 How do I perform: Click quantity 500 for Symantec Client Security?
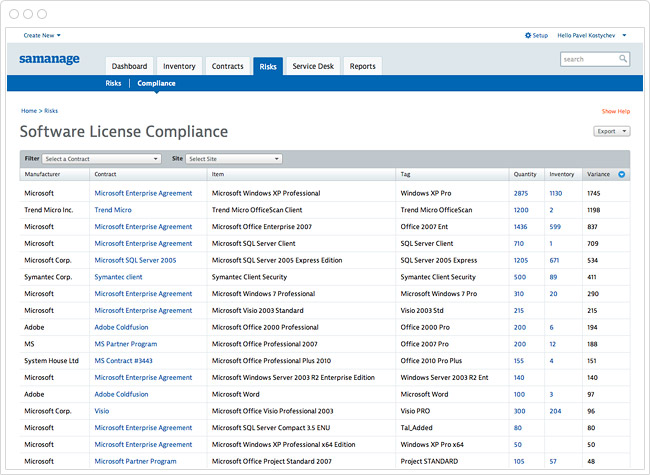(520, 277)
